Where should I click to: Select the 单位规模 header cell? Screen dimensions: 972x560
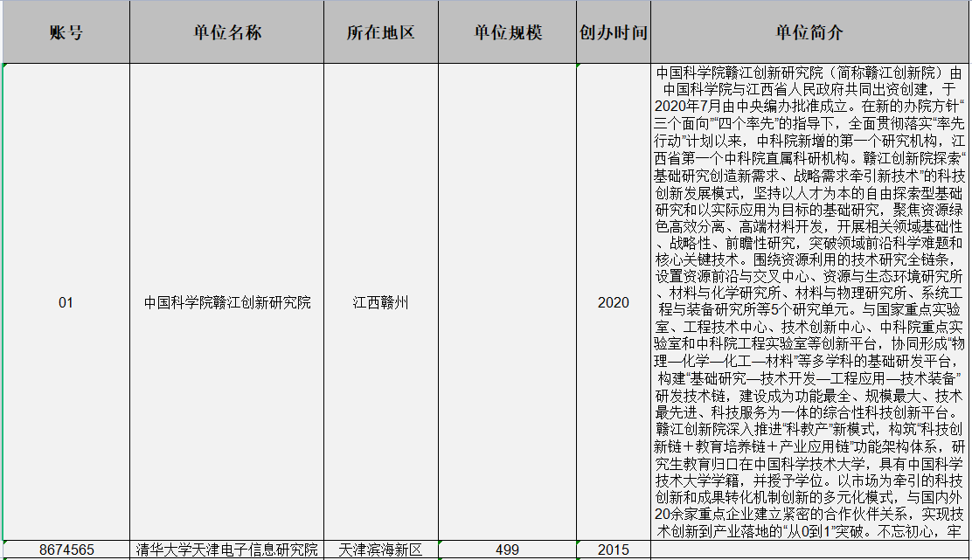507,32
